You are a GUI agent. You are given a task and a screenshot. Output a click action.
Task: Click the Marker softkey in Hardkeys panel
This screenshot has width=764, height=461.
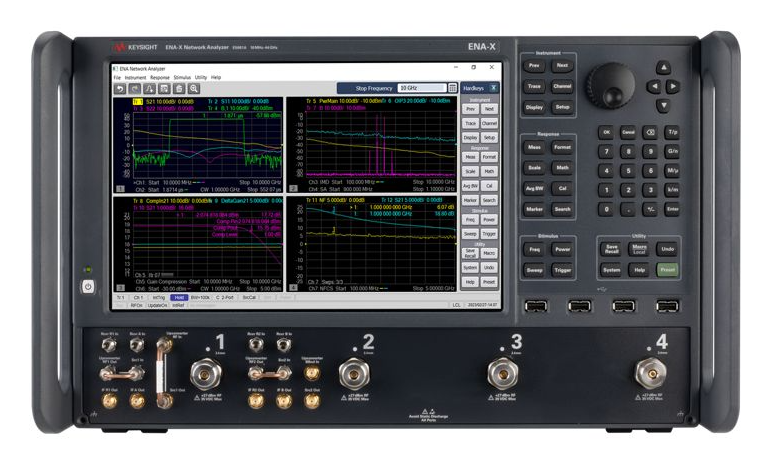point(470,200)
